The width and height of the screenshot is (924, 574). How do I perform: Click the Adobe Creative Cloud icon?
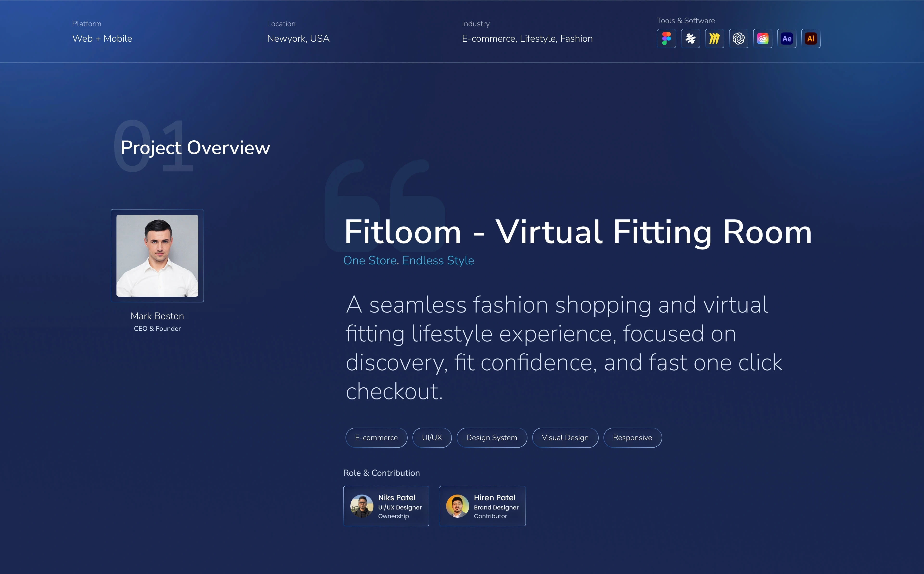[x=762, y=38]
